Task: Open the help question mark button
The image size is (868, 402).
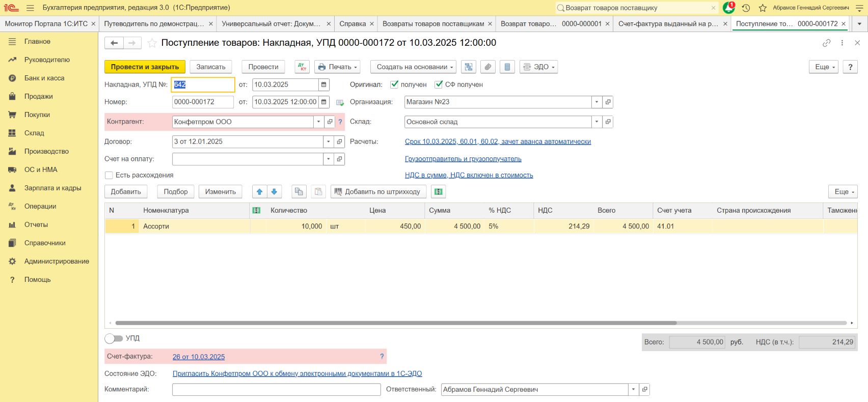Action: [850, 67]
